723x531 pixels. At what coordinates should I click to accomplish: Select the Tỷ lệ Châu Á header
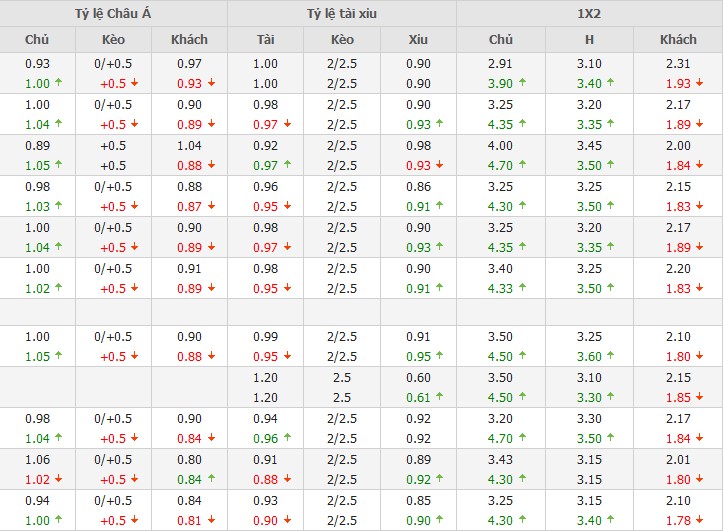coord(114,13)
